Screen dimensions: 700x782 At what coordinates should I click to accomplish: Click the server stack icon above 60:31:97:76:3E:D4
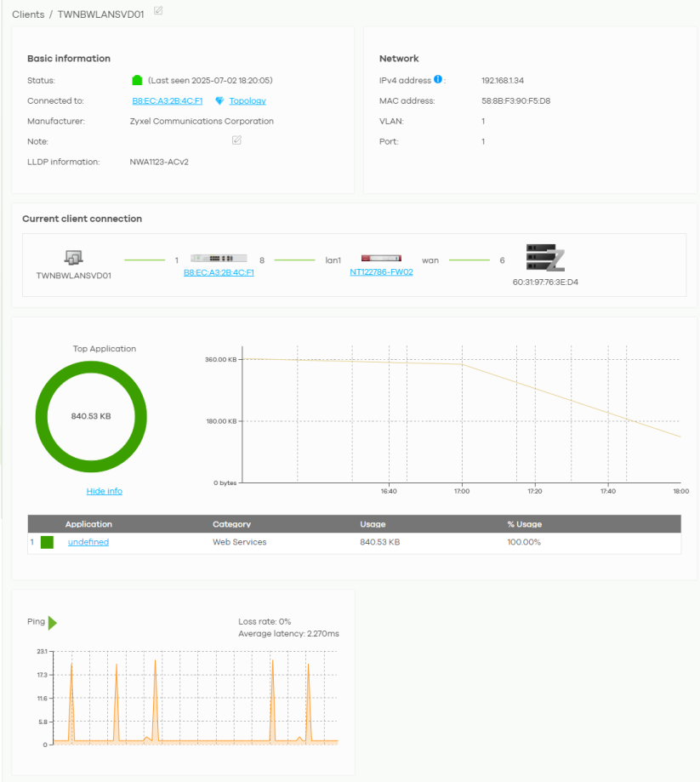(x=544, y=258)
